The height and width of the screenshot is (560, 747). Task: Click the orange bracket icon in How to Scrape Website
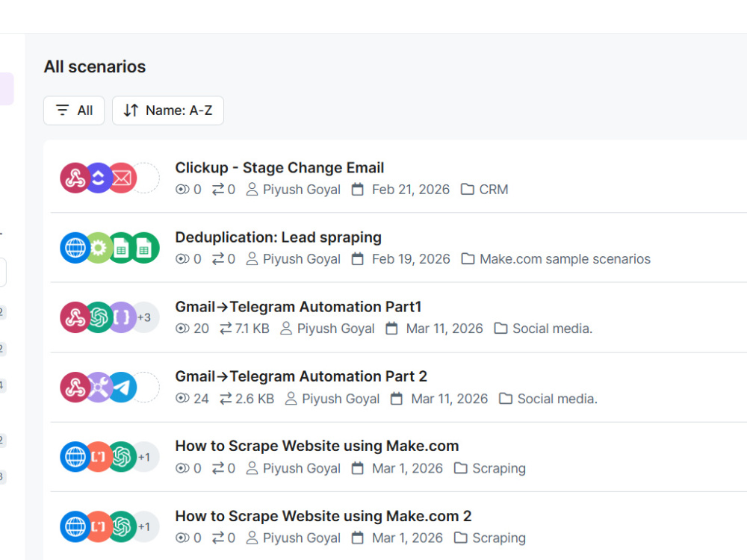(98, 457)
